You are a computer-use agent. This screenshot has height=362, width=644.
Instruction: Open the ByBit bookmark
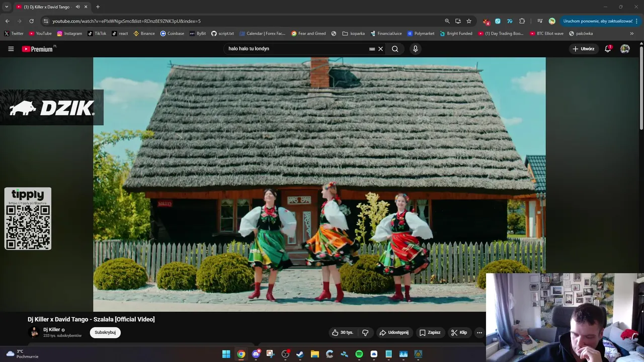198,34
